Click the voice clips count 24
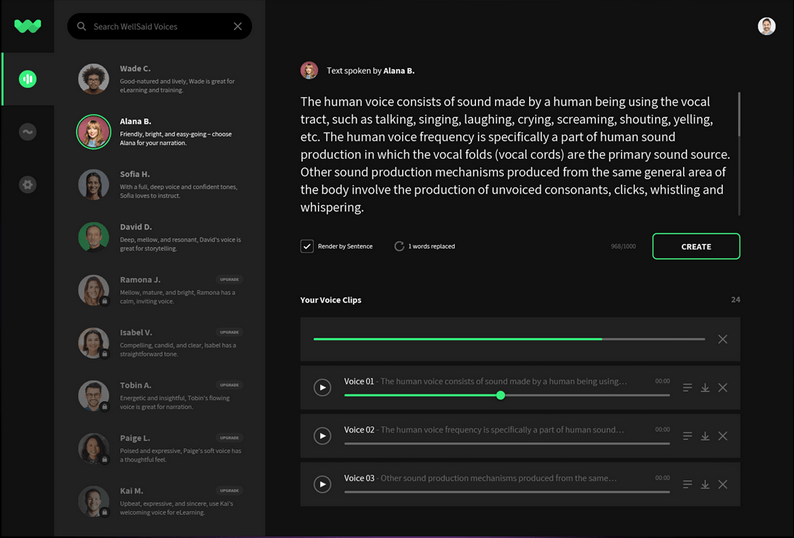The width and height of the screenshot is (794, 538). point(735,300)
